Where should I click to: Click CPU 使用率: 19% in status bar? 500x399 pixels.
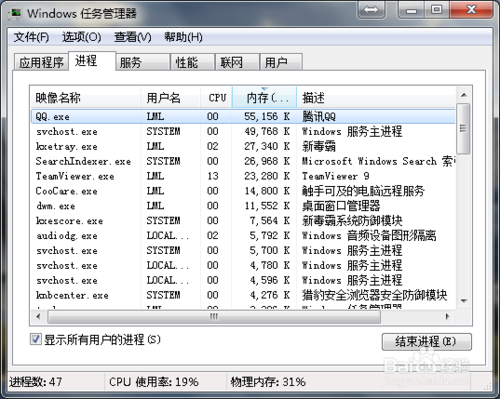(154, 382)
